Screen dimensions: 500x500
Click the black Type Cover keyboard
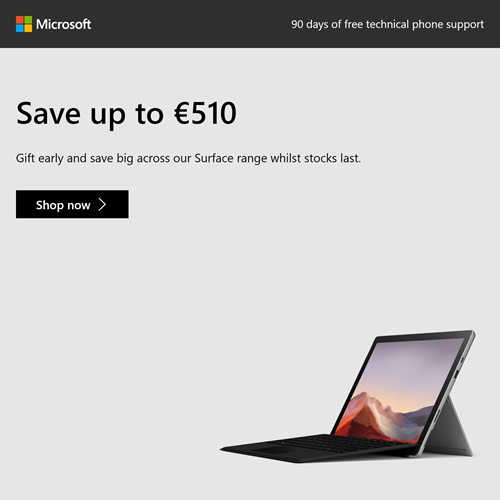pos(317,448)
